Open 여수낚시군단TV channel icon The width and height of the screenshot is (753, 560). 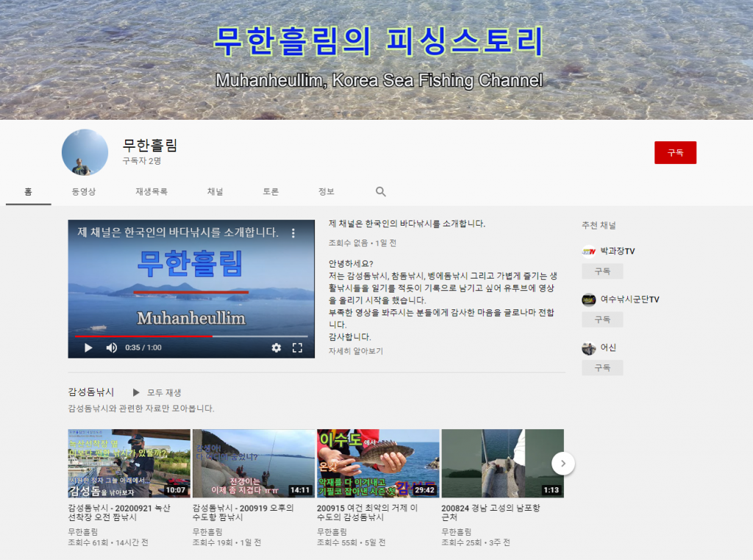pyautogui.click(x=588, y=300)
